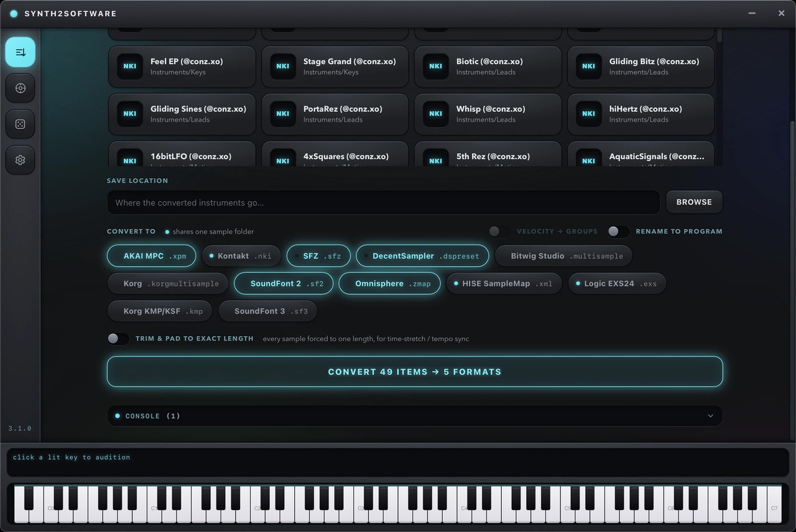Open the conversion list sidebar icon

tap(21, 52)
